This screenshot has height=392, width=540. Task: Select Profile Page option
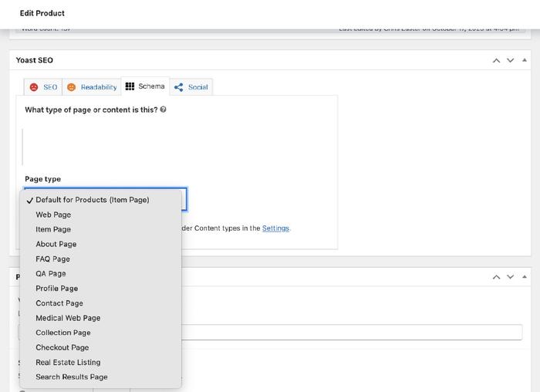(100, 289)
